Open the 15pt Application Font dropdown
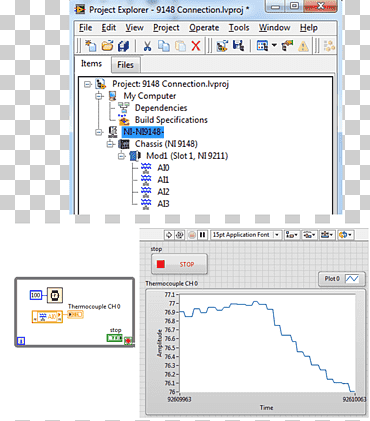 [x=246, y=235]
